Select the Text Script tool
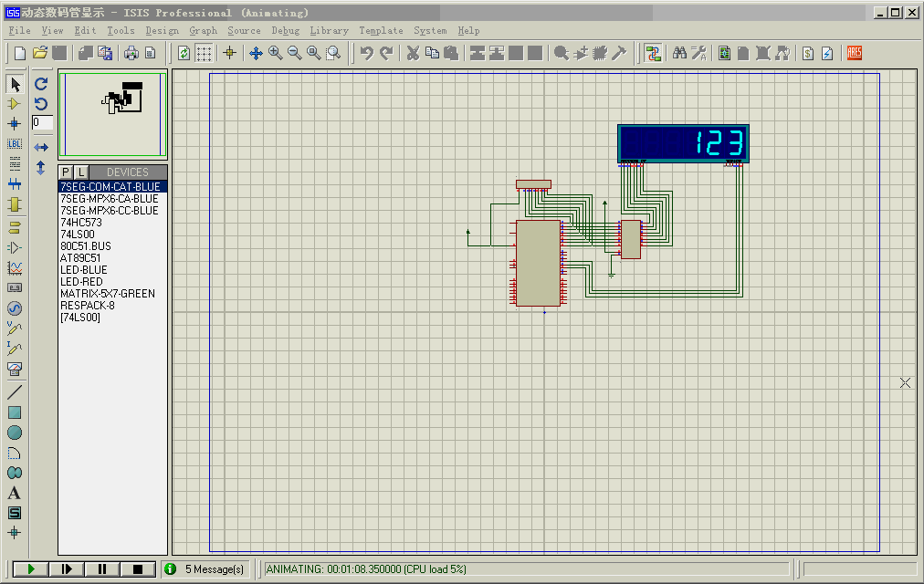 click(x=15, y=163)
